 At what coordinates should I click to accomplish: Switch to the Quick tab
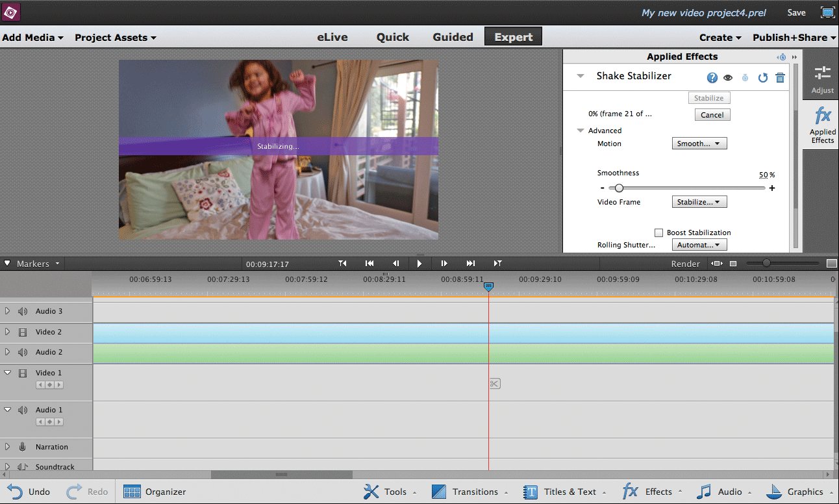pos(393,37)
